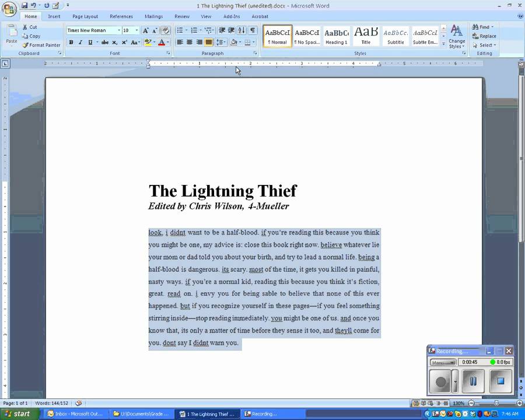Expand the Paragraph dialog launcher
Image resolution: width=525 pixels, height=420 pixels.
pos(255,53)
